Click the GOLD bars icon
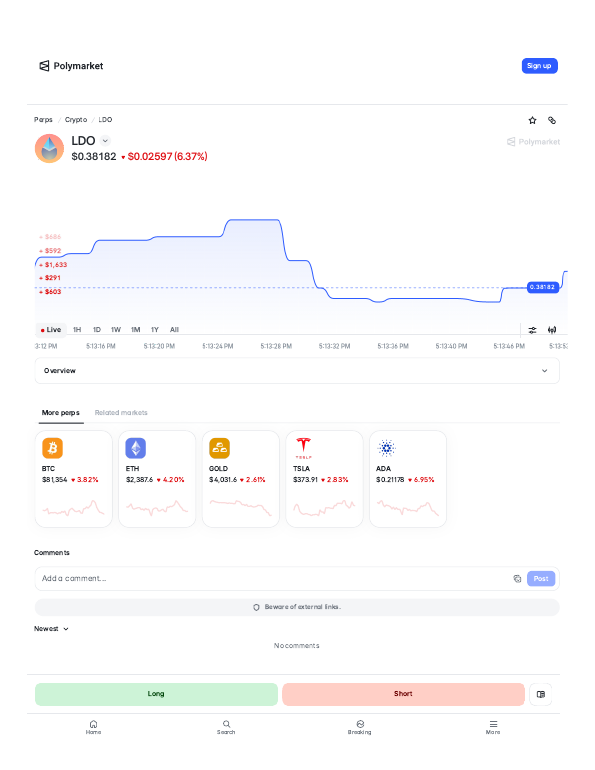 click(219, 448)
